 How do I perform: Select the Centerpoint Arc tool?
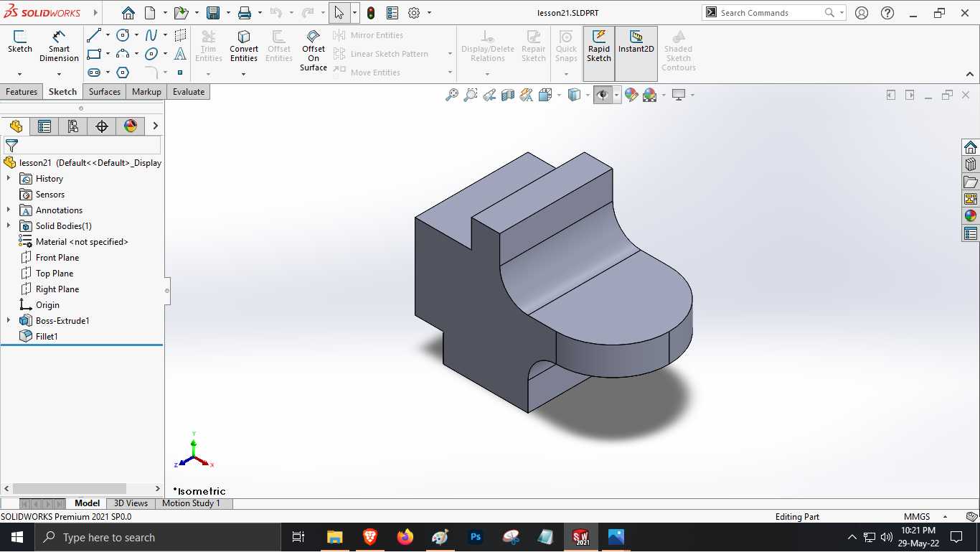click(x=123, y=54)
